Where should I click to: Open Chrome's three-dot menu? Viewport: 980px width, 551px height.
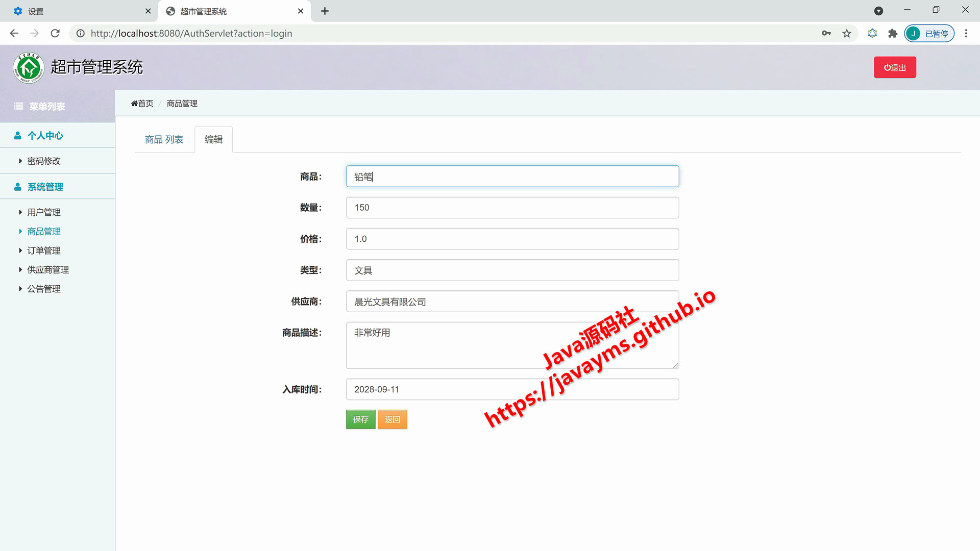(966, 33)
